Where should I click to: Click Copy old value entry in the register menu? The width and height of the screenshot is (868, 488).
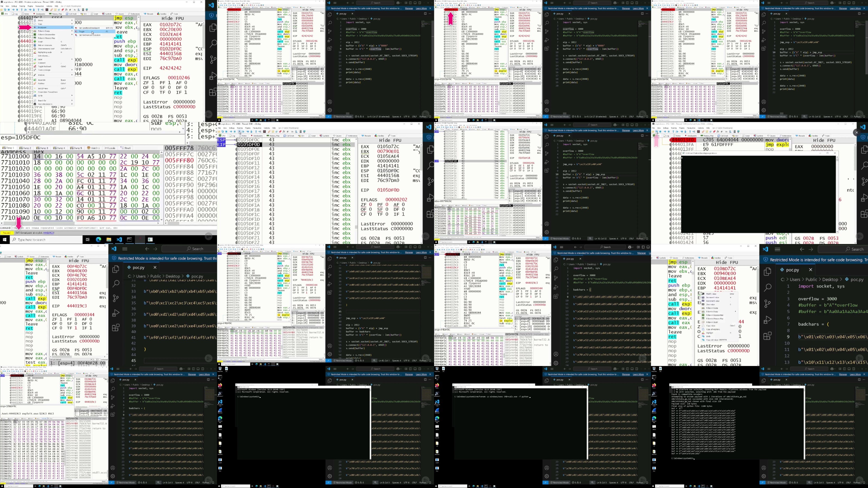(720, 340)
